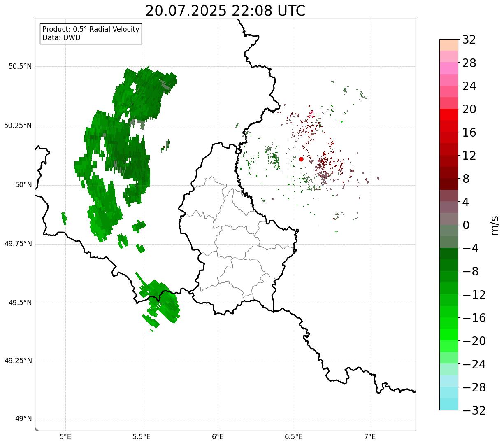Click the colorbar tick value 12
Screen dimensions: 504x445
click(x=469, y=156)
